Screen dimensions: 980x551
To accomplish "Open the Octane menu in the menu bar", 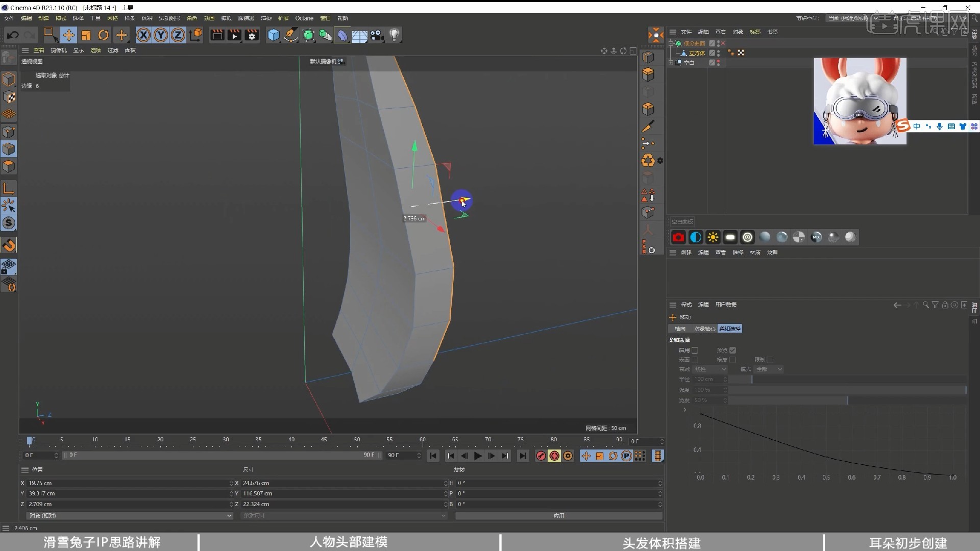I will coord(304,18).
